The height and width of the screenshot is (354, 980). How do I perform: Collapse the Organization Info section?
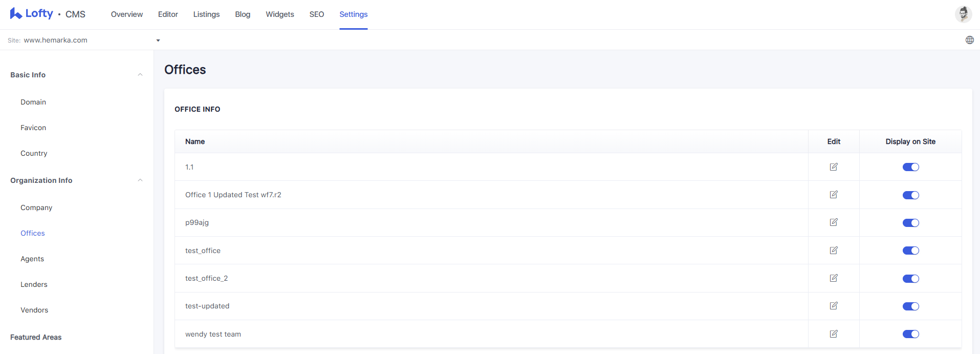pyautogui.click(x=140, y=180)
